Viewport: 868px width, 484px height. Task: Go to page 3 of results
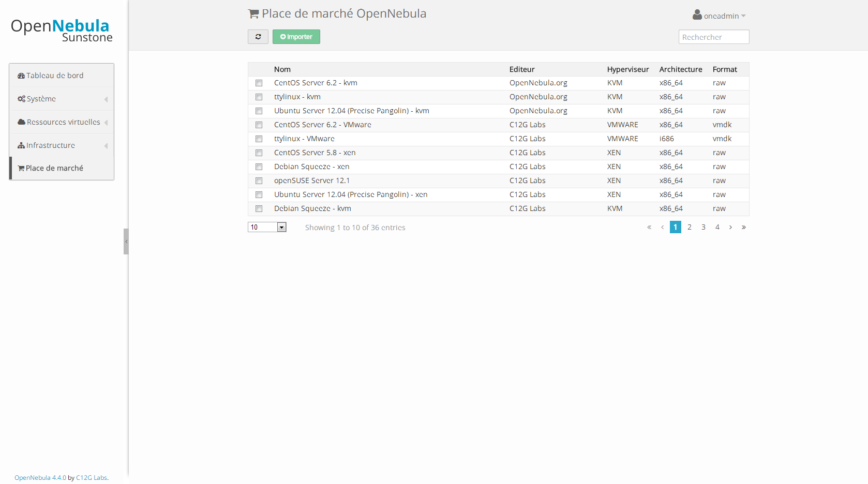[704, 227]
